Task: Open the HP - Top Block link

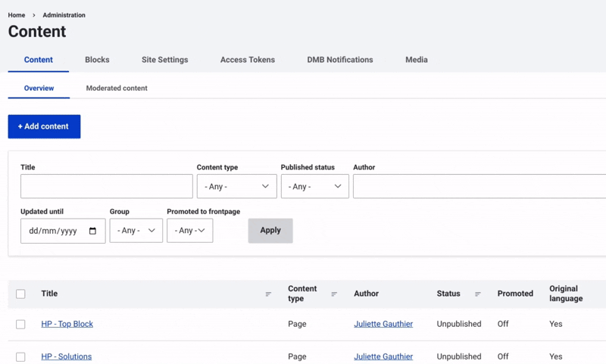Action: click(67, 324)
